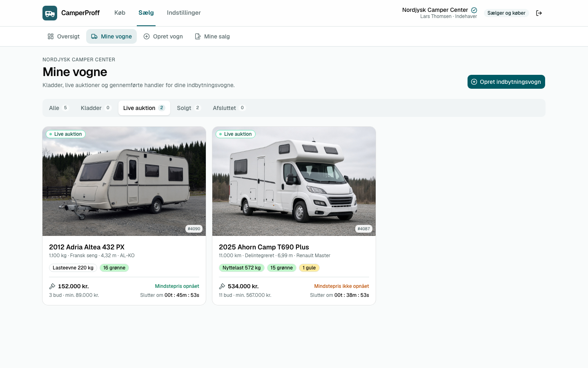Click the gavel icon next to 152.000 kr.

(52, 286)
